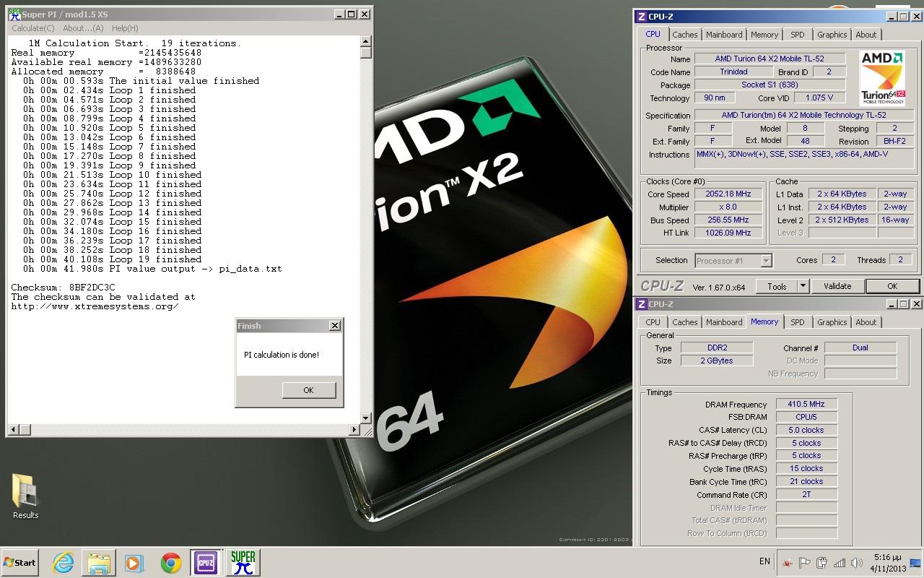The height and width of the screenshot is (578, 924).
Task: Click the volume icon in system tray
Action: [857, 563]
